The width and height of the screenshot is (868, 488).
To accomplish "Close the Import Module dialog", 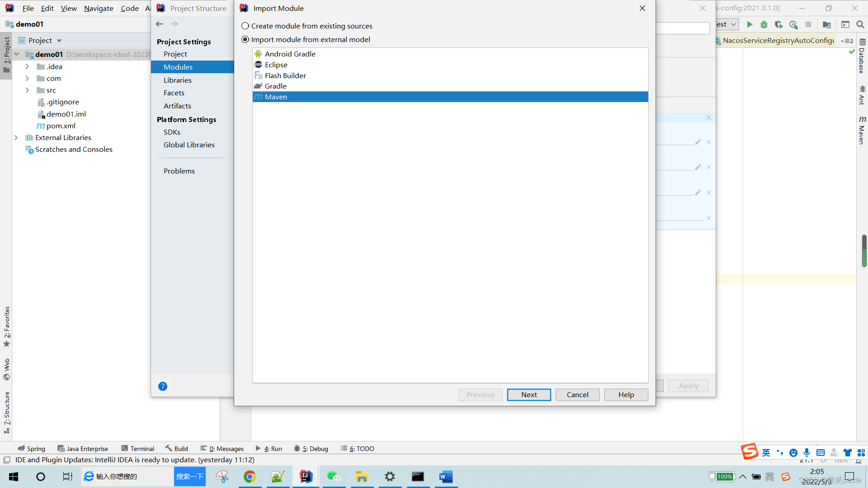I will pos(642,8).
